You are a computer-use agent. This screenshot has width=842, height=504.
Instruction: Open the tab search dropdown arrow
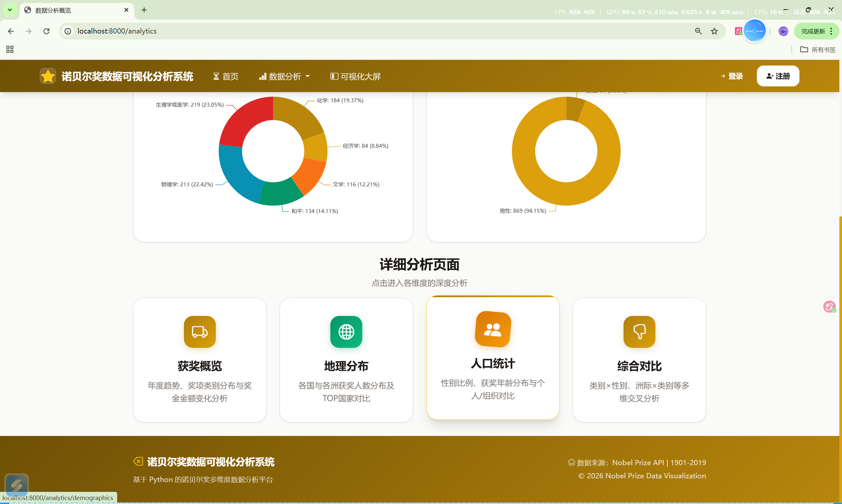tap(10, 10)
